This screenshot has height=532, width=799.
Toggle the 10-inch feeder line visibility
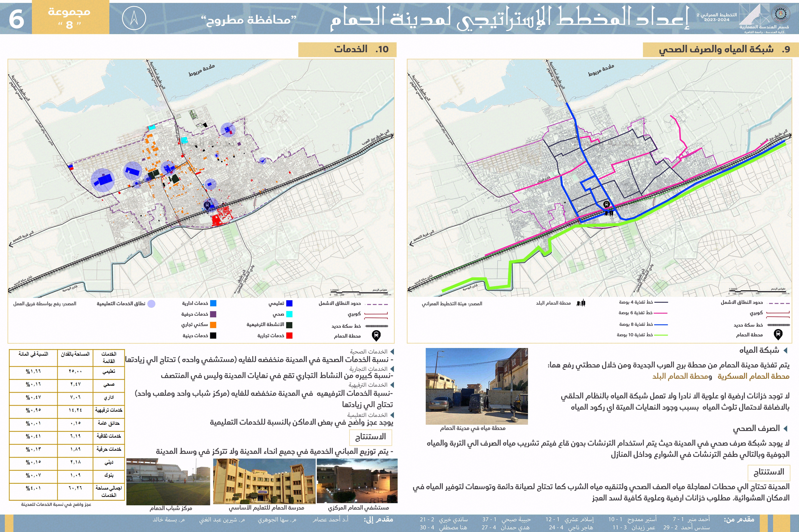pos(661,335)
